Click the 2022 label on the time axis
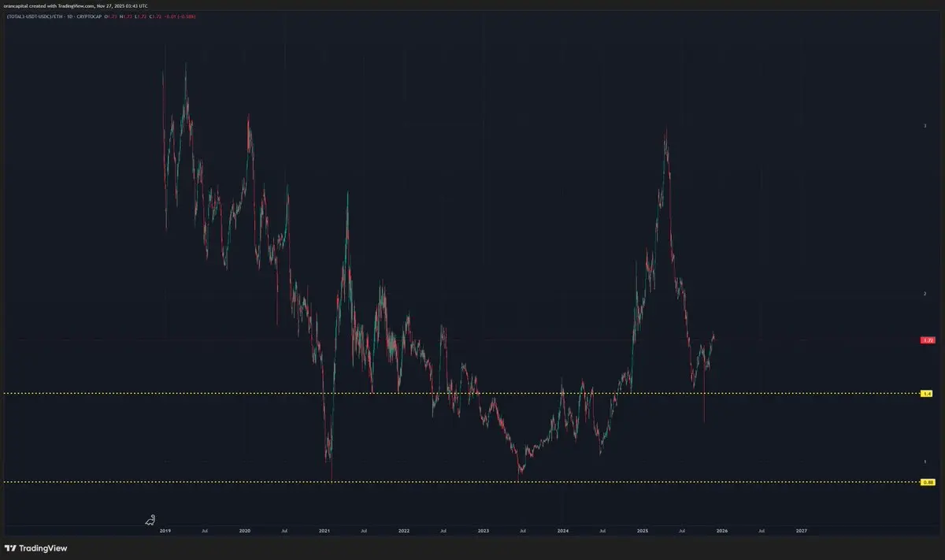Viewport: 945px width, 560px height. coord(404,531)
